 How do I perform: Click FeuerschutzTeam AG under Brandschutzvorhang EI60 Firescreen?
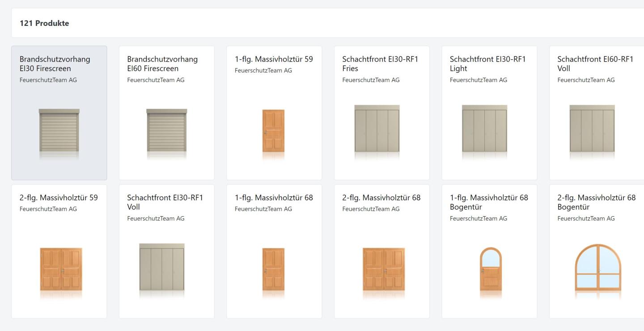pos(156,80)
